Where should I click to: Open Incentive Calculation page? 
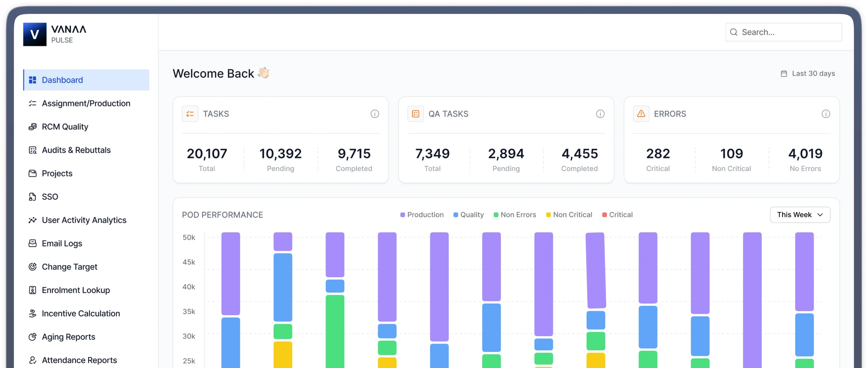pos(86,313)
